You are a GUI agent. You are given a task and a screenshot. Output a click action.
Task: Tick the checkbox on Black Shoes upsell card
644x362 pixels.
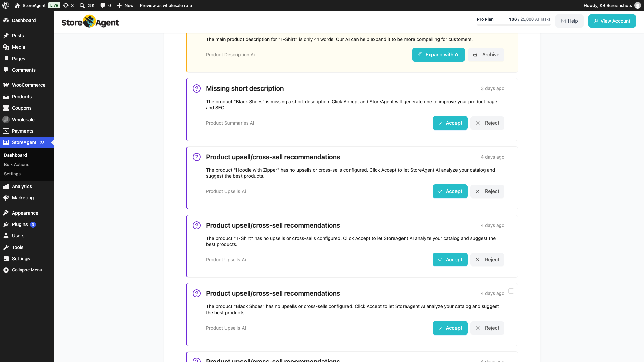click(x=511, y=291)
